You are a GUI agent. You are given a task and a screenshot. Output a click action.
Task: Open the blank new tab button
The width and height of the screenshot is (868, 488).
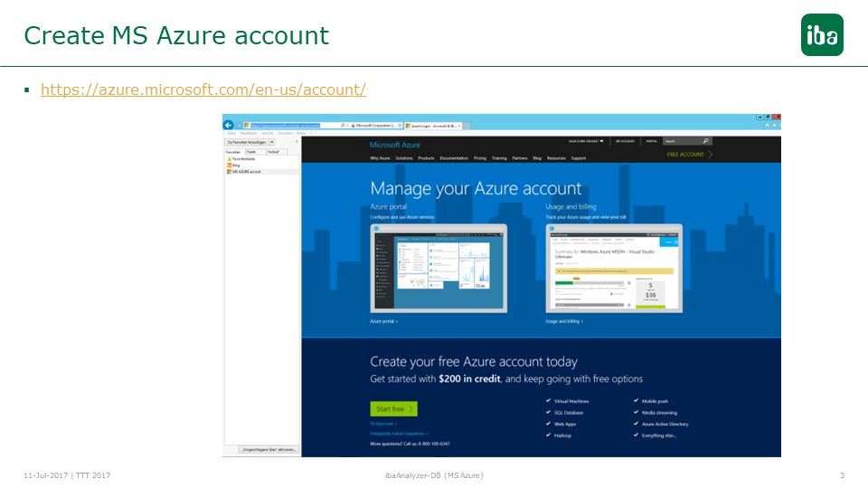pos(467,127)
